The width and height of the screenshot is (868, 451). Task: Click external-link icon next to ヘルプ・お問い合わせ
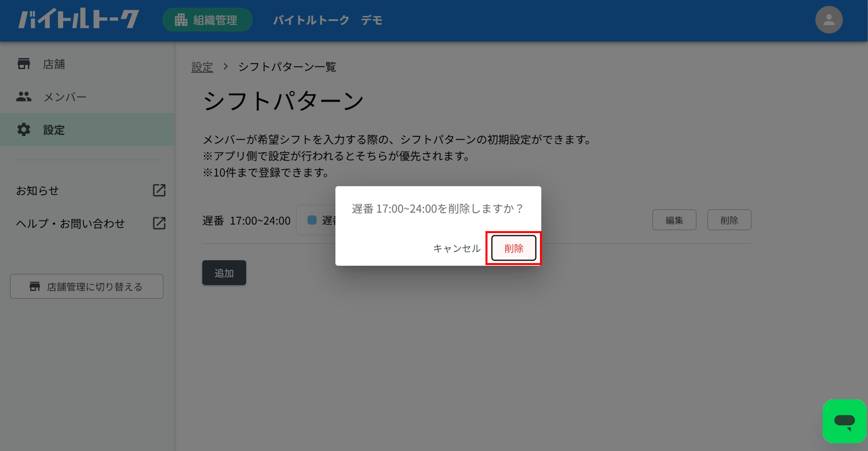tap(159, 223)
